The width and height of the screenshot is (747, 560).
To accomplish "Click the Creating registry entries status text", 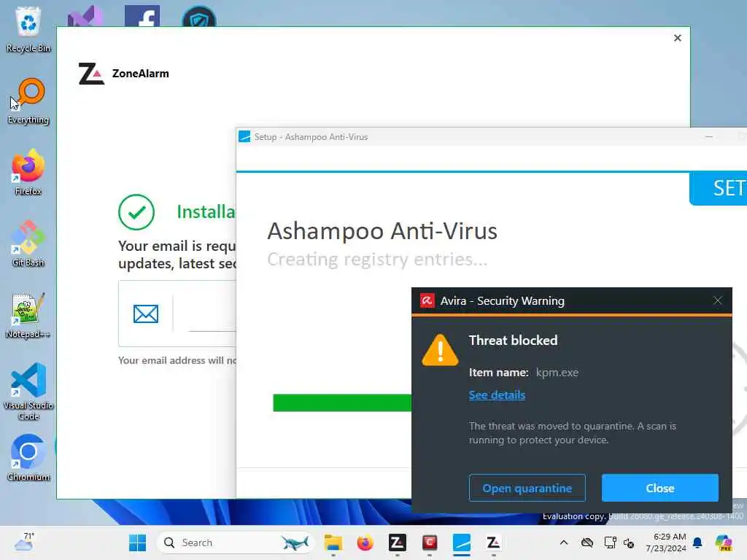I will point(377,259).
